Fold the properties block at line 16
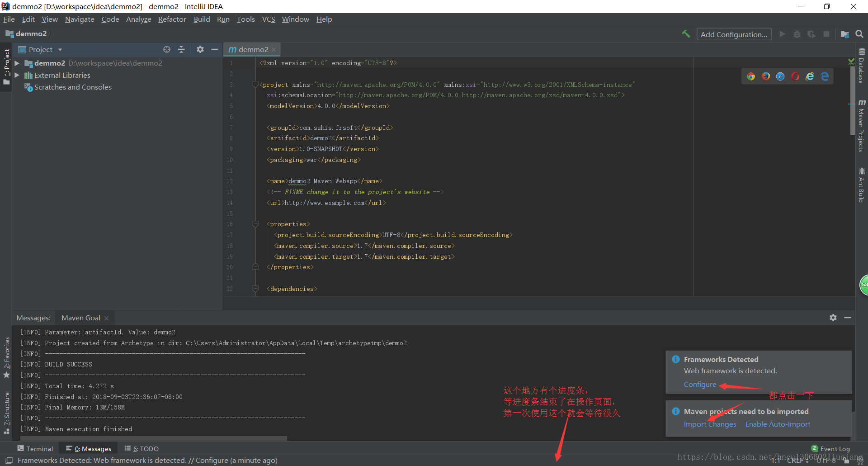868x466 pixels. coord(255,224)
